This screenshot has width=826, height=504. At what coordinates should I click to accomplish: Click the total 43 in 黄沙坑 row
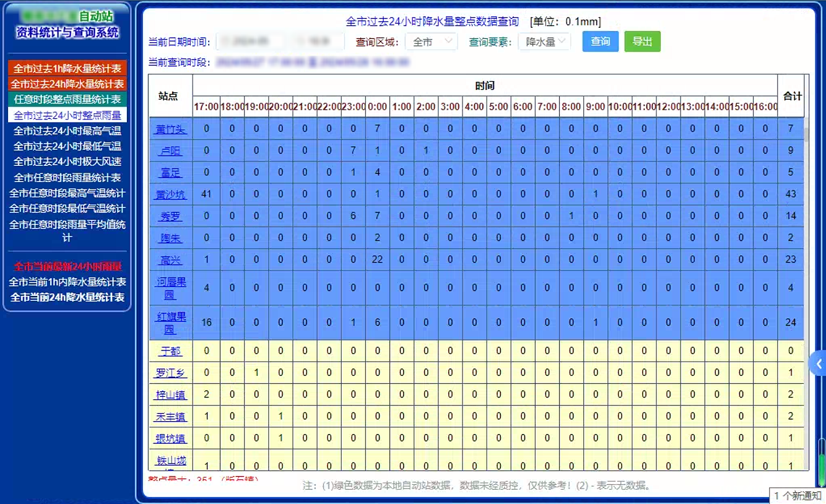click(791, 194)
